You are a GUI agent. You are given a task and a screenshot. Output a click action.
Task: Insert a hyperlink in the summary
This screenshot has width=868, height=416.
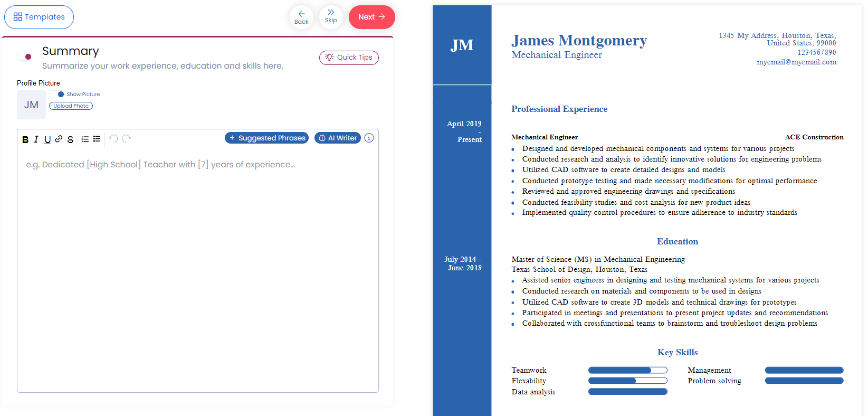coord(59,139)
